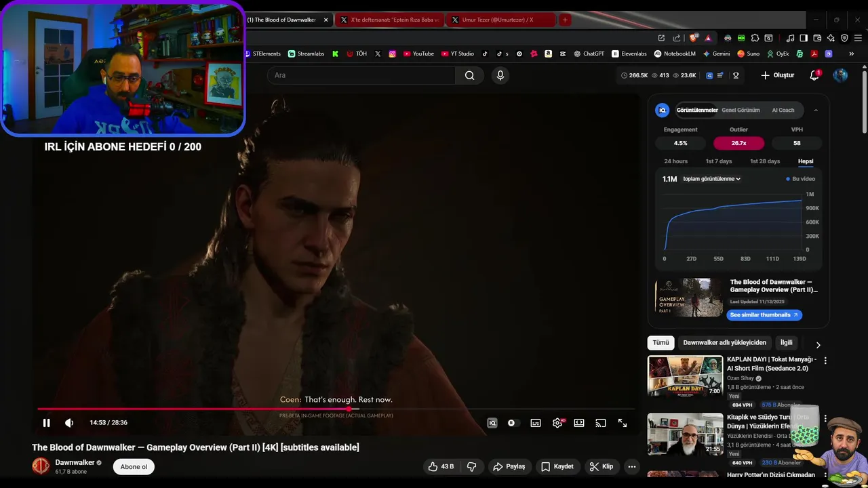Start voice search with microphone icon
Screen dimensions: 868x488
pyautogui.click(x=500, y=75)
